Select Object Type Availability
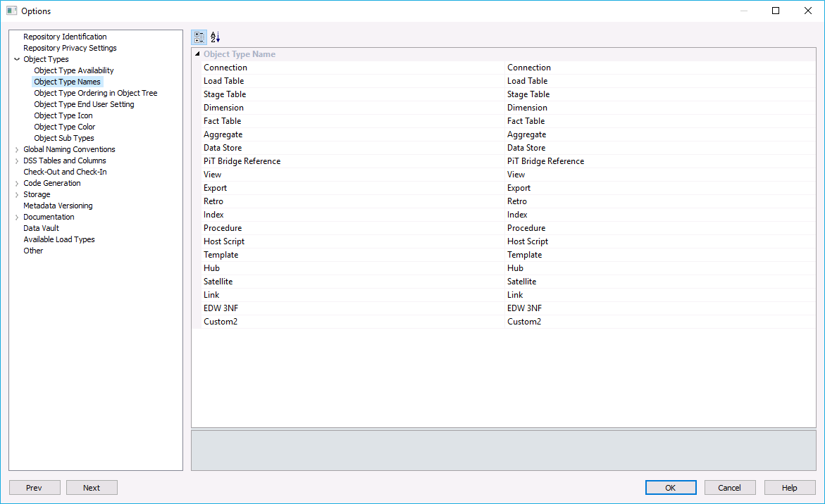The image size is (825, 504). point(74,70)
